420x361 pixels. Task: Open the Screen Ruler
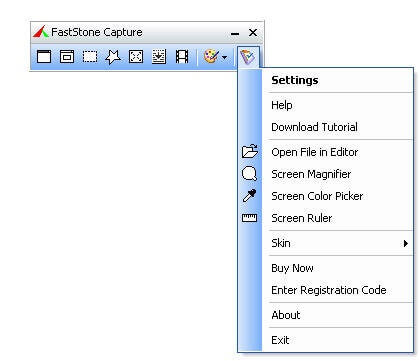pos(338,218)
